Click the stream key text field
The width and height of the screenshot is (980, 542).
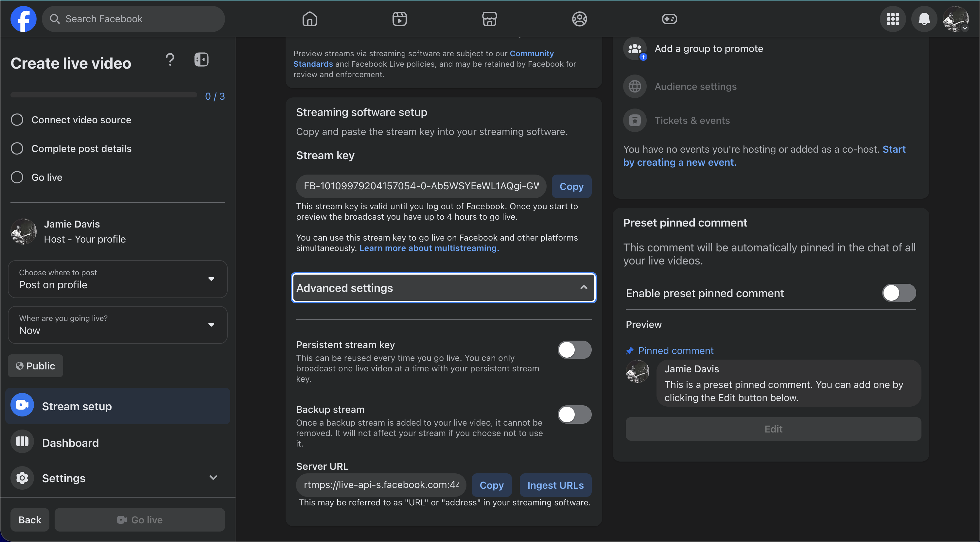pyautogui.click(x=421, y=186)
